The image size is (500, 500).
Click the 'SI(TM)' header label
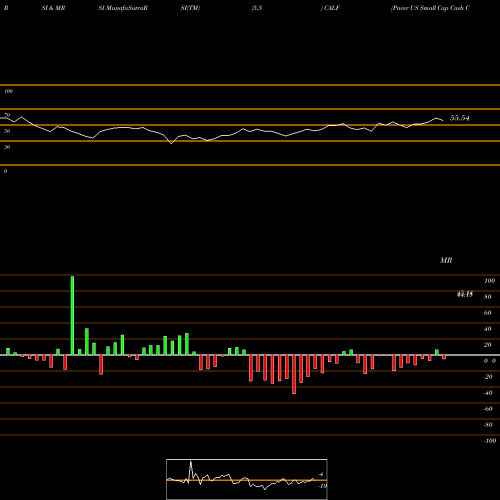(190, 8)
